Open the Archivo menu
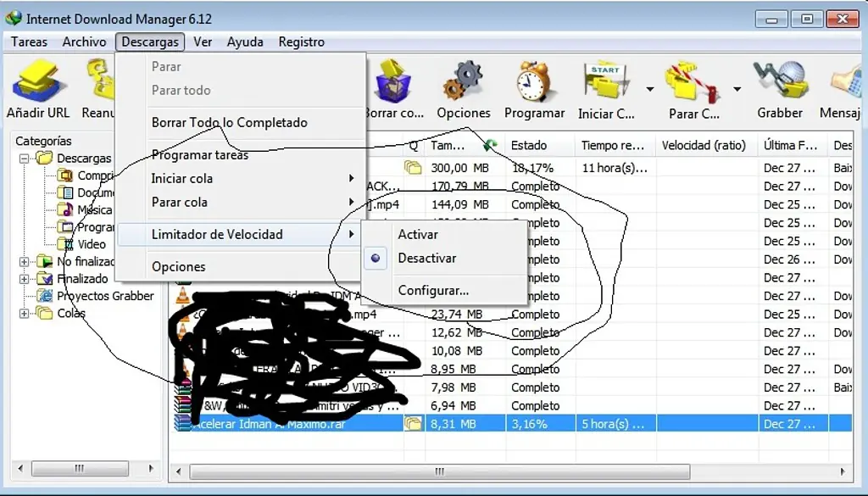The width and height of the screenshot is (868, 496). click(84, 42)
